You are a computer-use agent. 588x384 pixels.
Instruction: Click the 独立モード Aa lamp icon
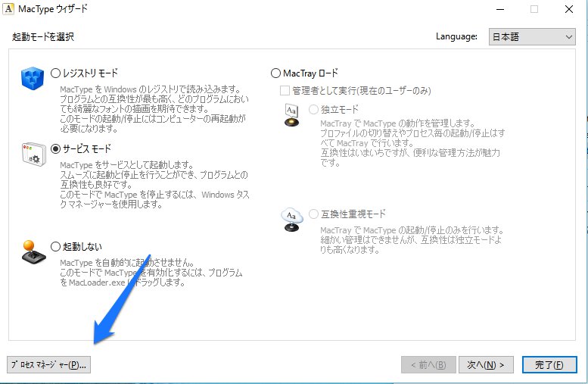[292, 115]
